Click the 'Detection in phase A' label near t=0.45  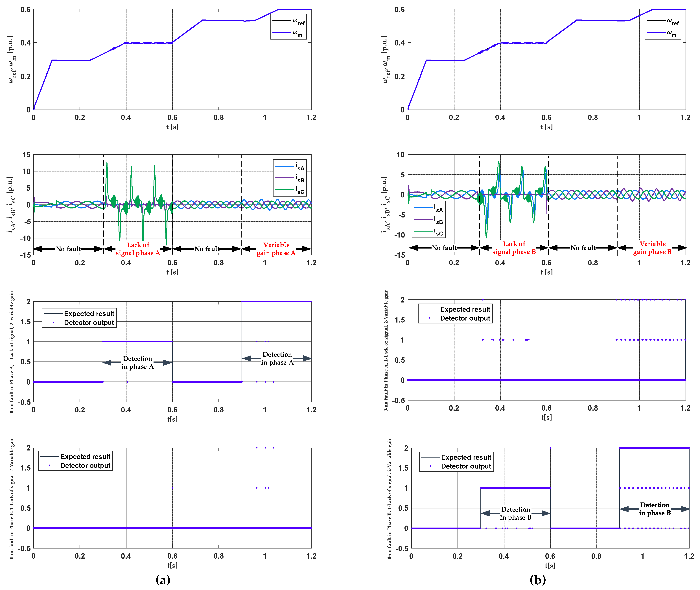(137, 363)
